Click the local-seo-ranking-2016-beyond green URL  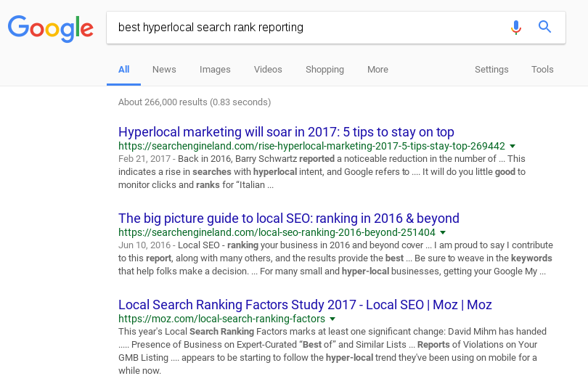pyautogui.click(x=277, y=232)
